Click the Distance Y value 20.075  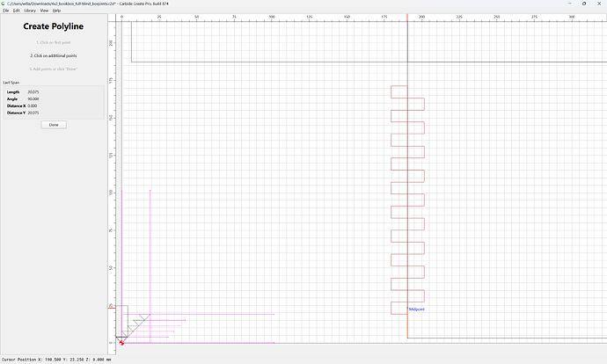pos(33,113)
